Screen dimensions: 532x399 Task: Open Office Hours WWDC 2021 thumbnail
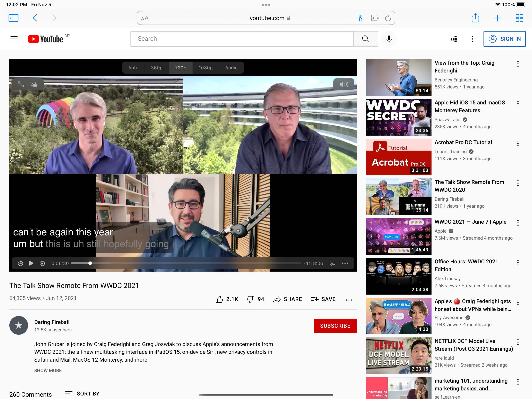399,276
